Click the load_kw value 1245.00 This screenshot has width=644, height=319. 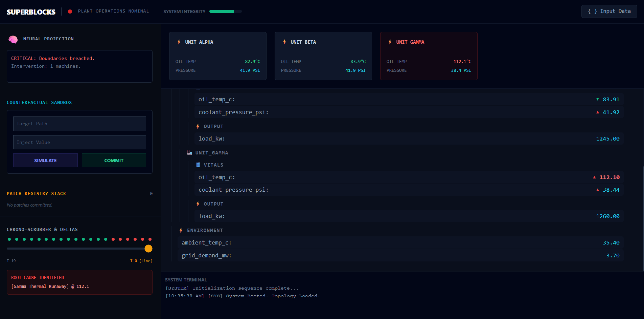click(608, 139)
